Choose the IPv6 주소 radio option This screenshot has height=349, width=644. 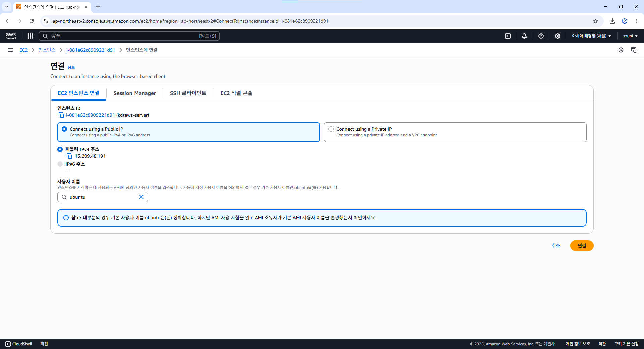click(60, 164)
